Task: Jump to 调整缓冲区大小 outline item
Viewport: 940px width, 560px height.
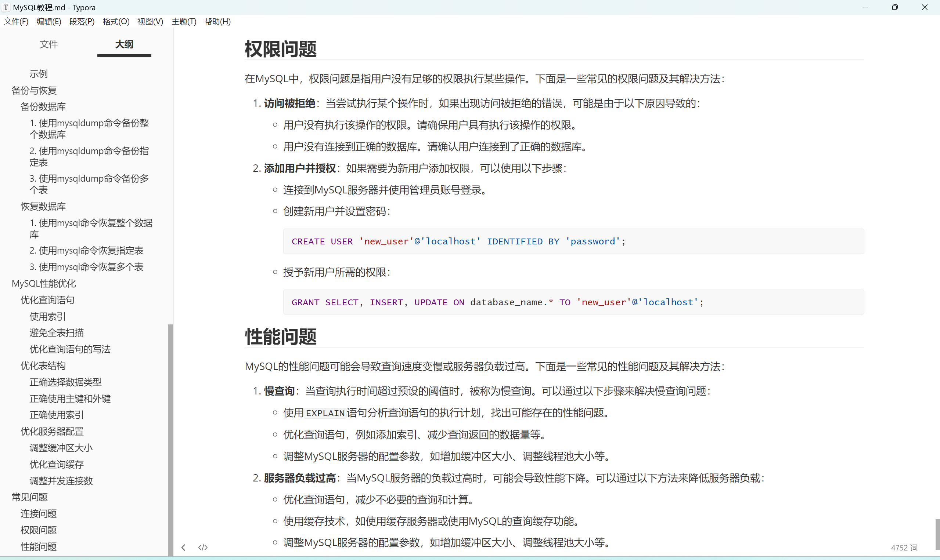Action: click(x=61, y=448)
